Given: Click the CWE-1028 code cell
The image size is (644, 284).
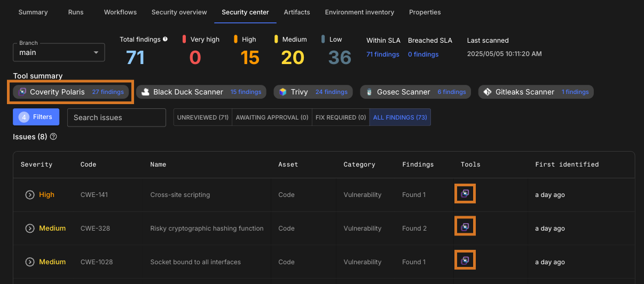Looking at the screenshot, I should (97, 262).
